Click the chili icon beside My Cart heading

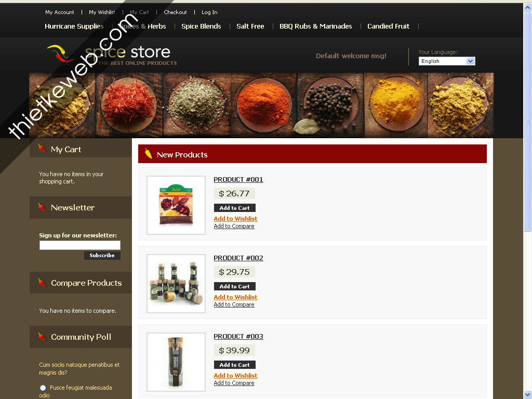tap(42, 148)
